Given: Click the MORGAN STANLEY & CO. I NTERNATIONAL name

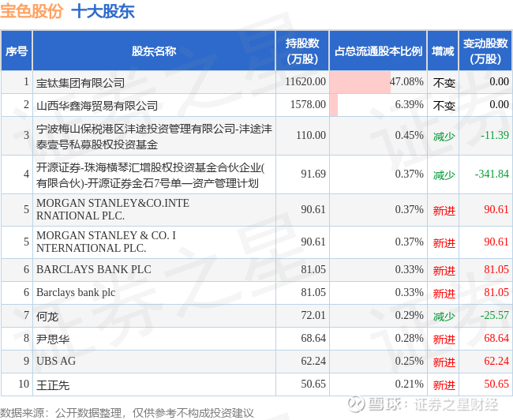Looking at the screenshot, I should 107,242.
